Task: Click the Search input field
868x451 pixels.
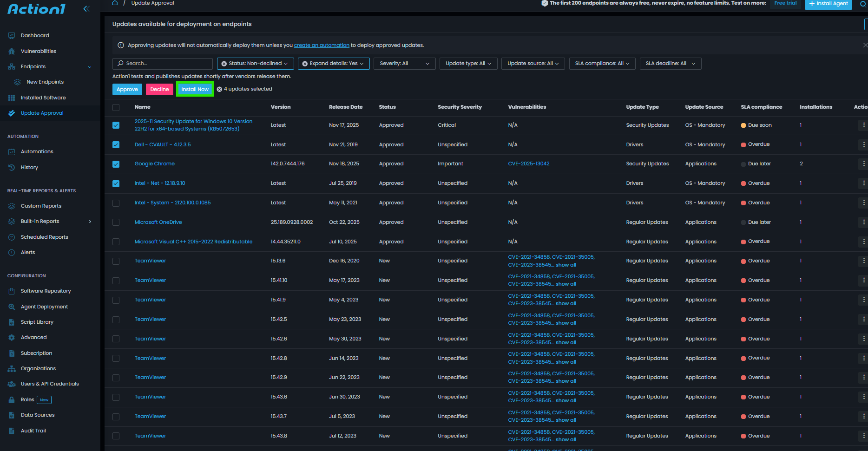Action: pyautogui.click(x=163, y=64)
